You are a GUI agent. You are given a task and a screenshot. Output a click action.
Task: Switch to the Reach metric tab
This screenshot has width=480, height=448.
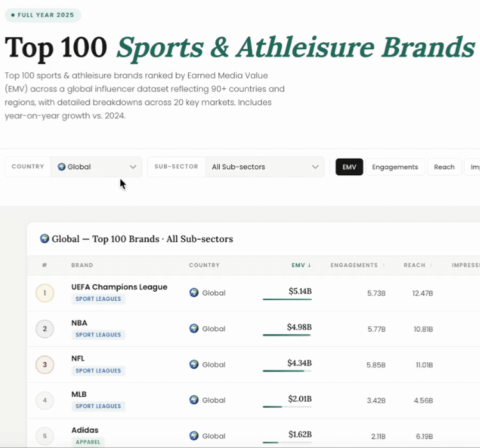point(444,167)
